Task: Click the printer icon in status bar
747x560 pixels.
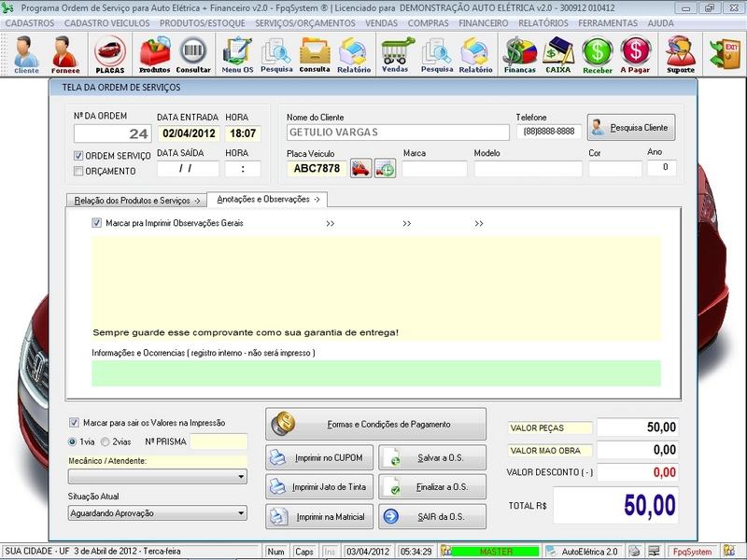Action: [634, 552]
